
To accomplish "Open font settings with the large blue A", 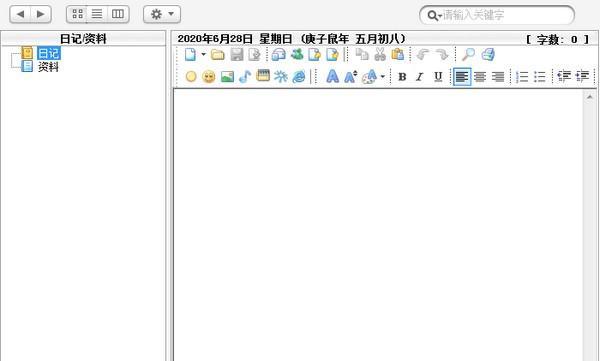I will (x=333, y=77).
